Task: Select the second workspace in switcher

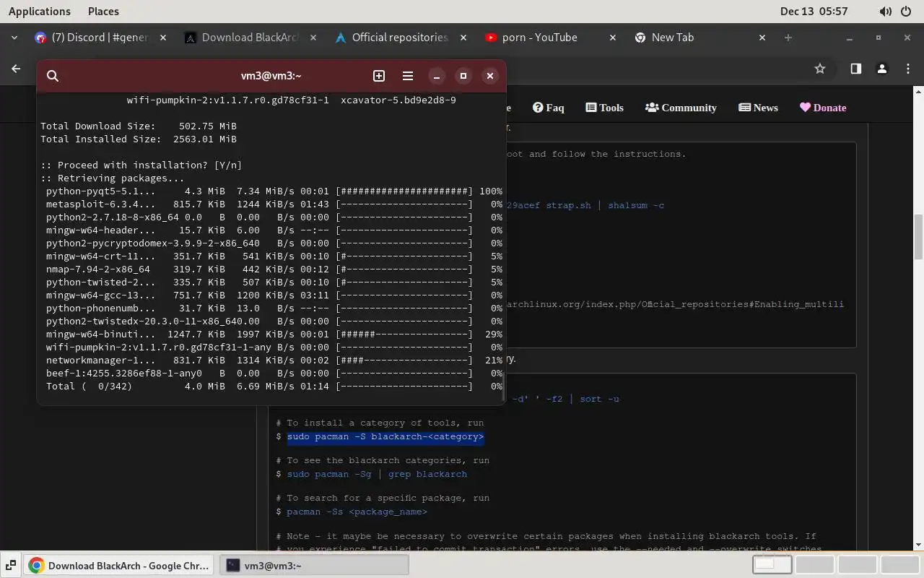Action: tap(815, 565)
